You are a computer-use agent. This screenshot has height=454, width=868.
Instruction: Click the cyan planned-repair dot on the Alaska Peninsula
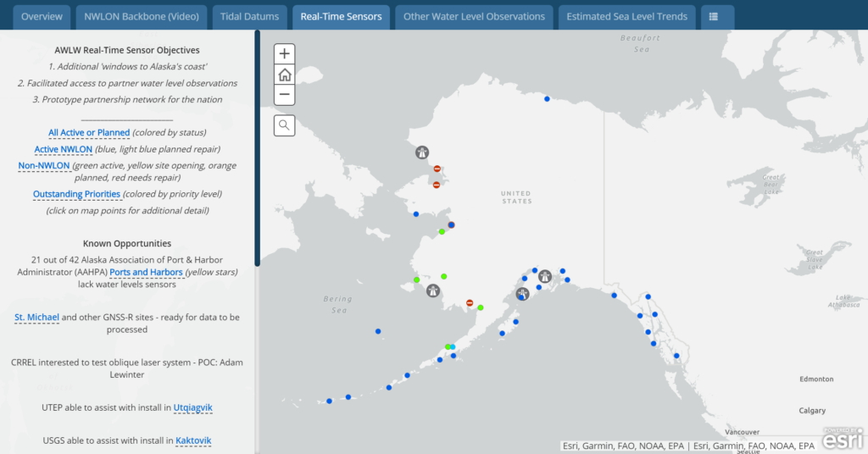[x=453, y=346]
